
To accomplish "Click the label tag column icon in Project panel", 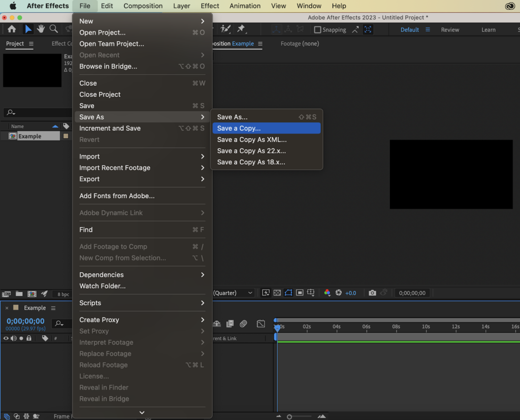I will pos(66,126).
